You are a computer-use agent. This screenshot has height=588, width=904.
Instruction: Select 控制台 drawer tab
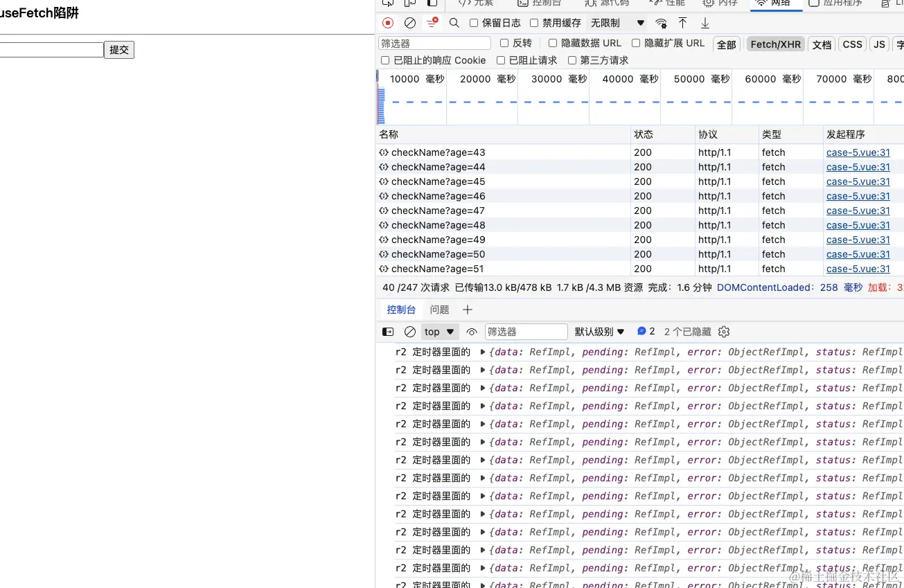(402, 310)
